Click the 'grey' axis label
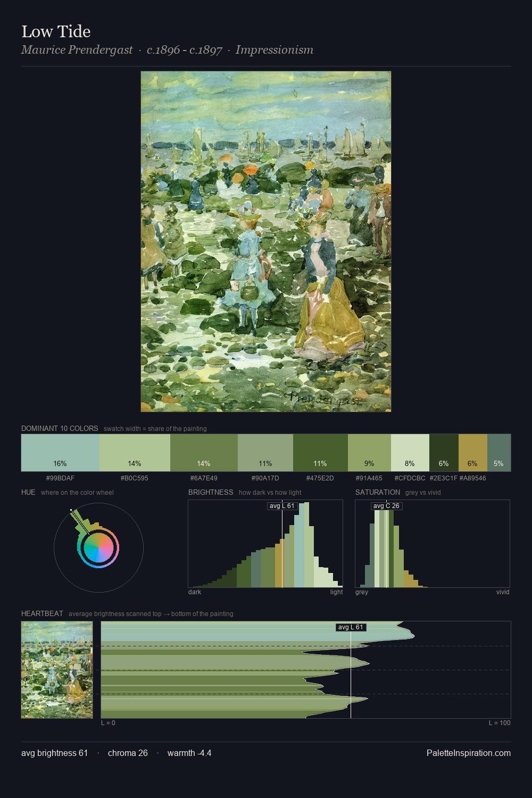Viewport: 532px width, 798px height. click(362, 592)
